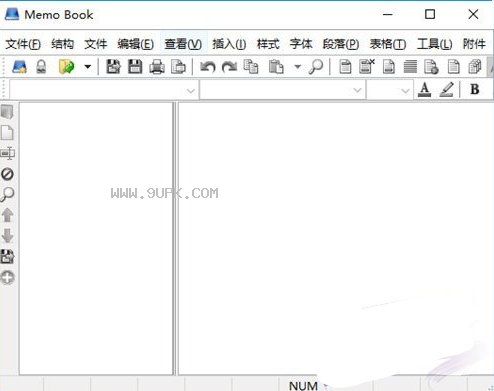Click the search magnifier in the side toolbar
Viewport: 494px width, 391px height.
[7, 194]
